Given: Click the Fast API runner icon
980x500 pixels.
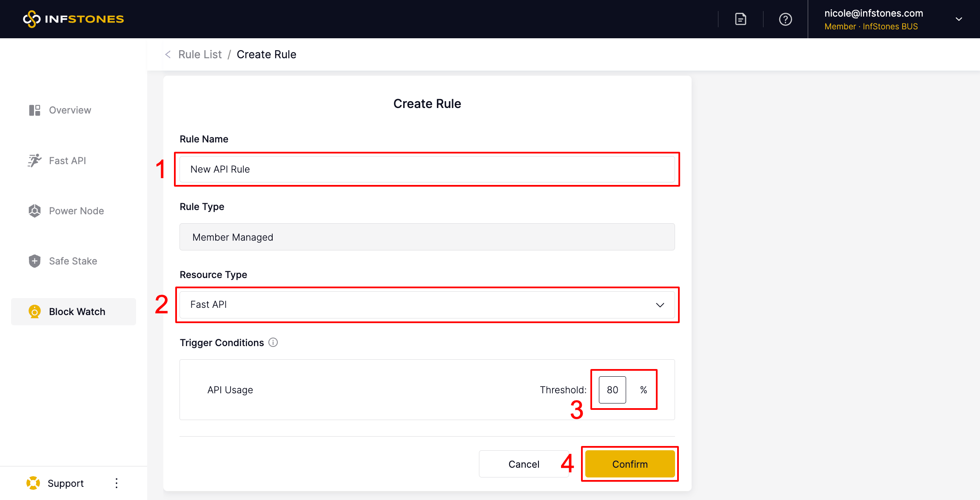Looking at the screenshot, I should (x=34, y=161).
